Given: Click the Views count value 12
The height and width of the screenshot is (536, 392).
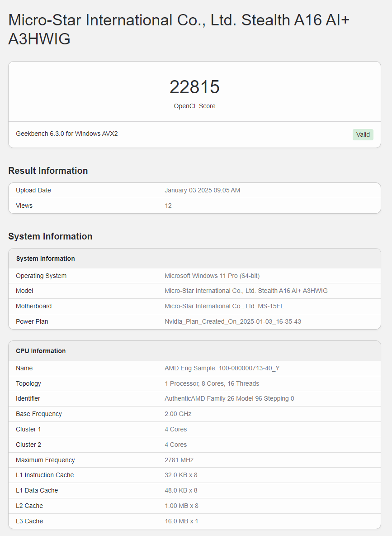Looking at the screenshot, I should pyautogui.click(x=168, y=206).
